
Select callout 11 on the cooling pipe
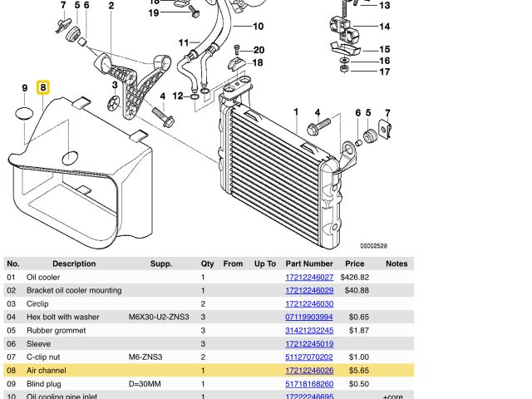tap(183, 42)
